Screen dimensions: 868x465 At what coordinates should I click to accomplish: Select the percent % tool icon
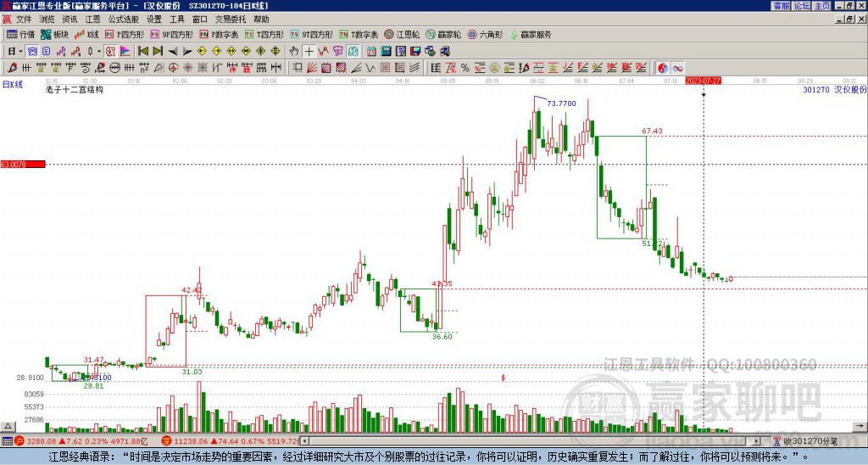click(465, 68)
